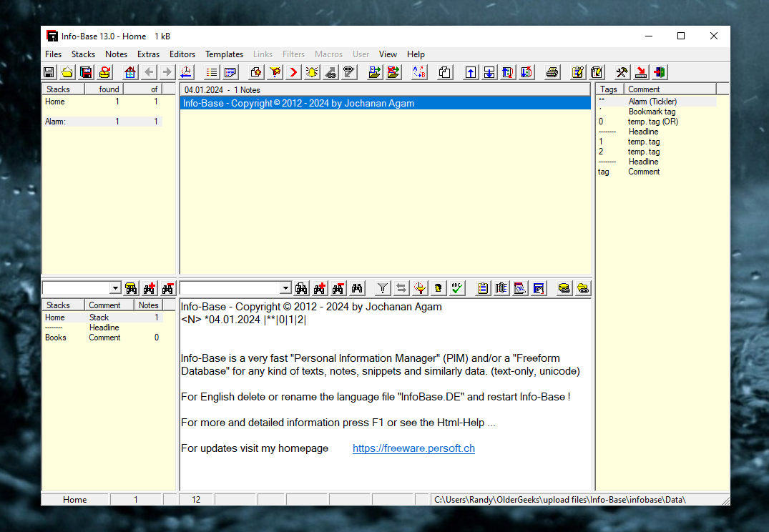Viewport: 769px width, 532px height.
Task: Click the Home status bar field
Action: [74, 500]
